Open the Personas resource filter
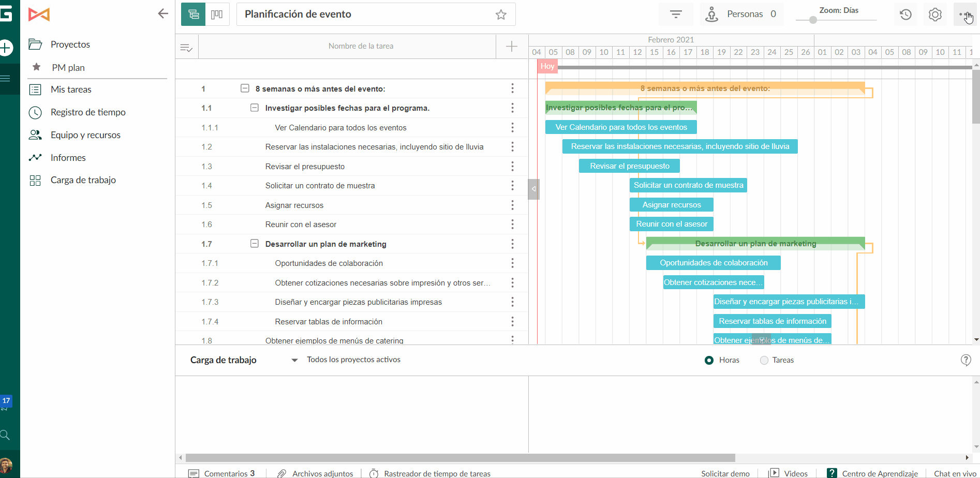Viewport: 980px width, 478px height. 741,14
